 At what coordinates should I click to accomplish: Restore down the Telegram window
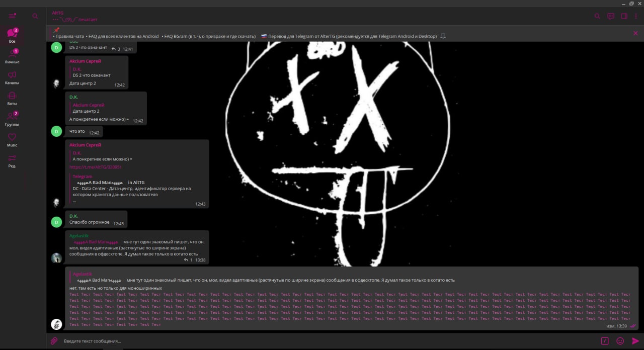632,4
